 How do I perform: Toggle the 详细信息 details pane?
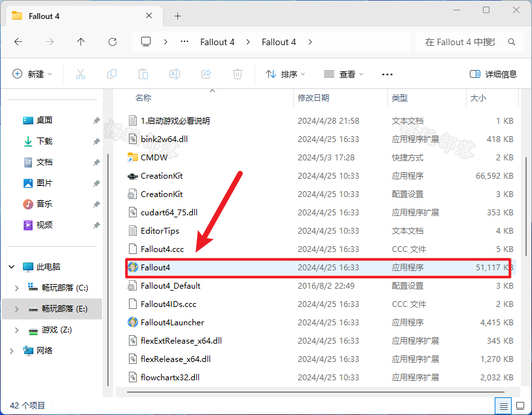[x=493, y=74]
